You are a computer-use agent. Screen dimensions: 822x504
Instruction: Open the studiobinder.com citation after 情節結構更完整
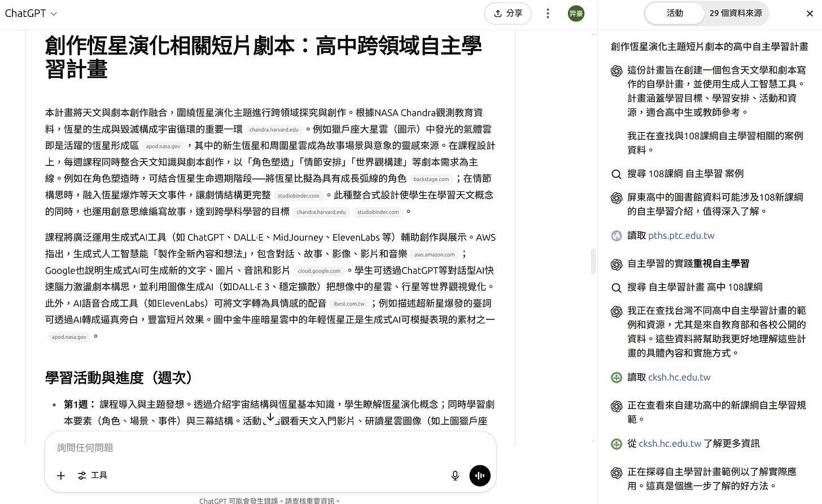click(x=299, y=196)
